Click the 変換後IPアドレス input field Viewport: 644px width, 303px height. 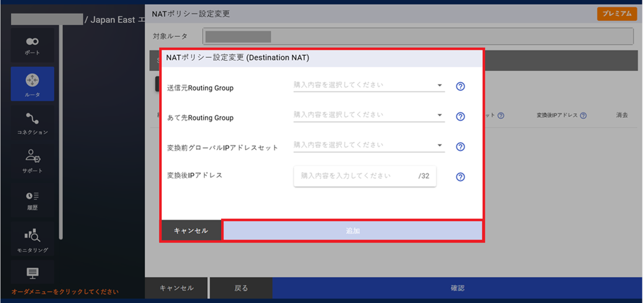(x=355, y=176)
